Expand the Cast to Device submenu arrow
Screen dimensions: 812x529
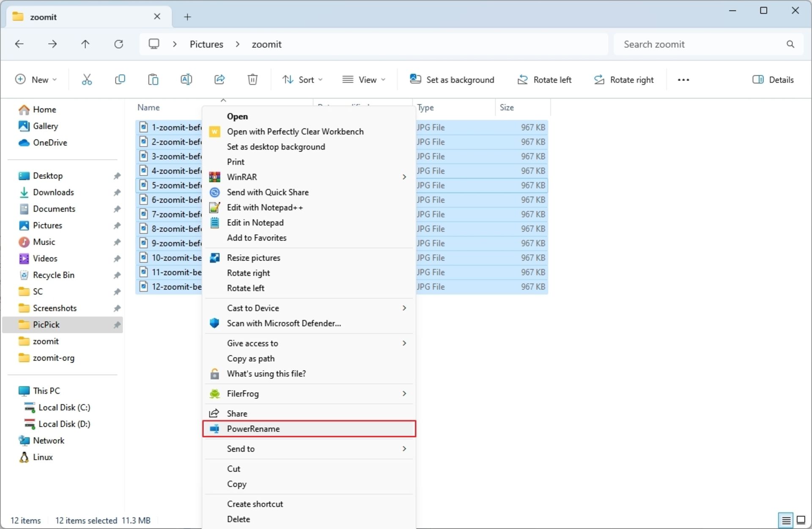click(x=404, y=308)
